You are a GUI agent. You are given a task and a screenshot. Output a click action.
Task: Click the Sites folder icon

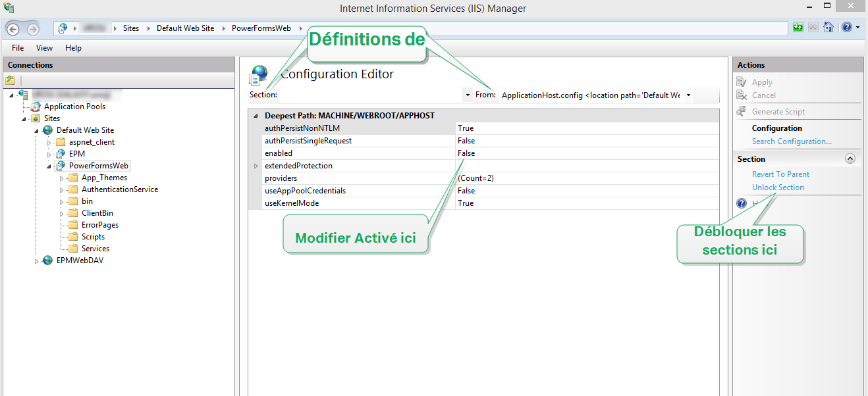coord(36,118)
